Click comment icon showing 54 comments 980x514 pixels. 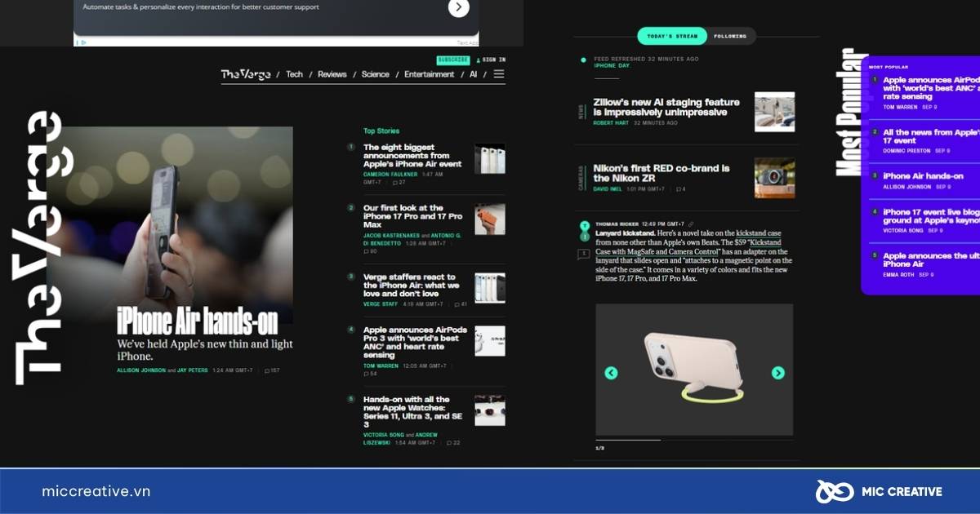370,374
